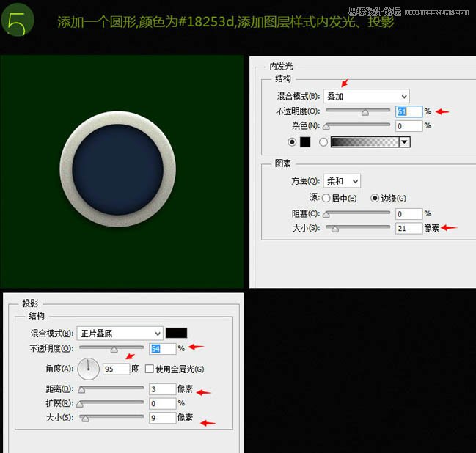
Task: Click choke (阻塞) slider handle
Action: pos(326,215)
